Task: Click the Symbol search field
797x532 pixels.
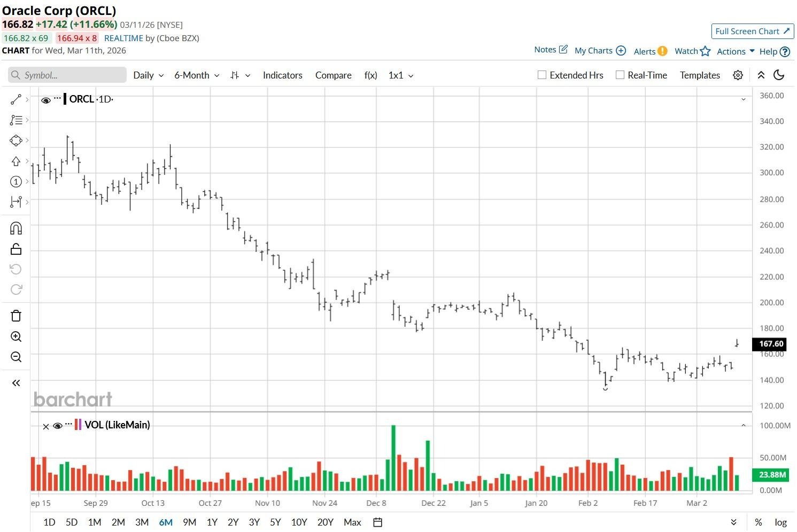Action: [67, 75]
